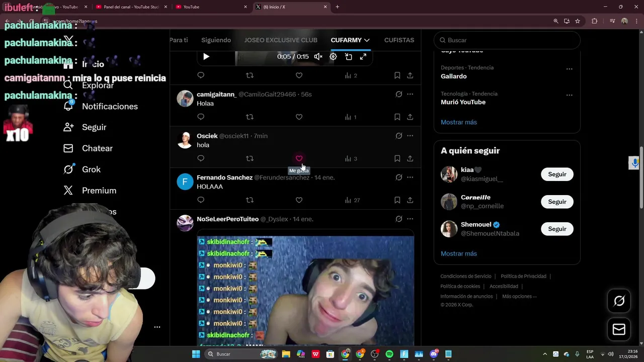Expand the CUFARMY tab dropdown arrow
Viewport: 644px width, 362px height.
pos(367,40)
